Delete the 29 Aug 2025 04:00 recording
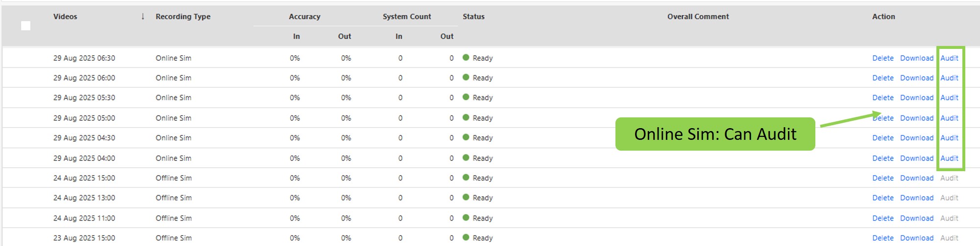Image resolution: width=980 pixels, height=246 pixels. point(882,158)
